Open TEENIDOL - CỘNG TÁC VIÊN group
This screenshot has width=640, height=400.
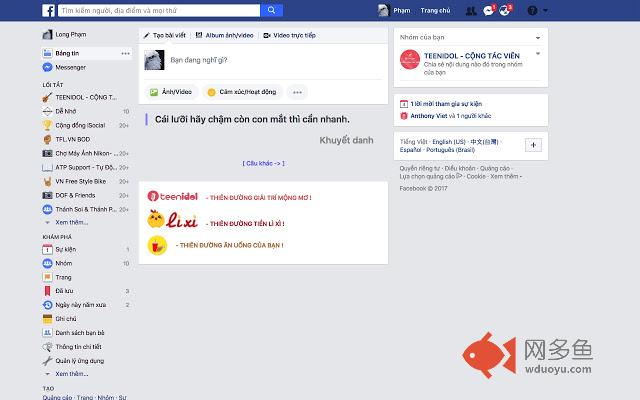coord(471,56)
